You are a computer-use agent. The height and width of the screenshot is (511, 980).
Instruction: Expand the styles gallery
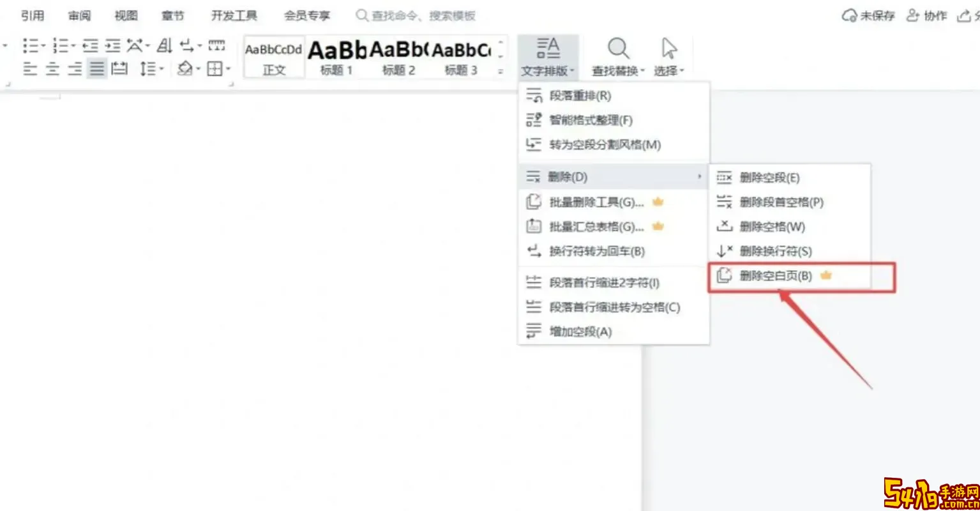click(x=501, y=71)
